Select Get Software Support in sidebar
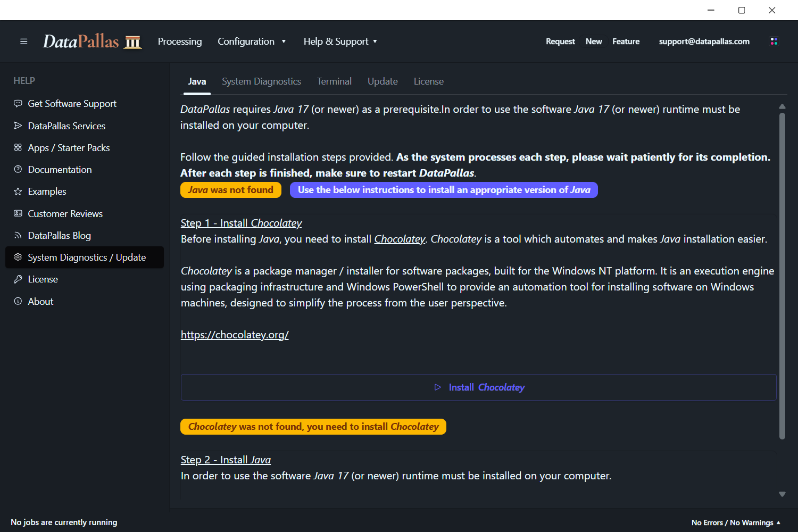Viewport: 798px width, 532px height. coord(85,104)
